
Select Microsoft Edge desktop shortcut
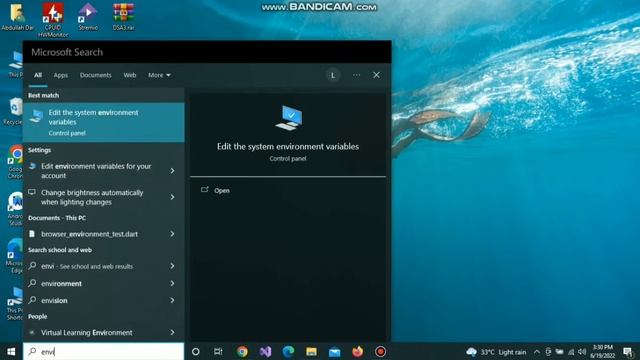(x=15, y=256)
